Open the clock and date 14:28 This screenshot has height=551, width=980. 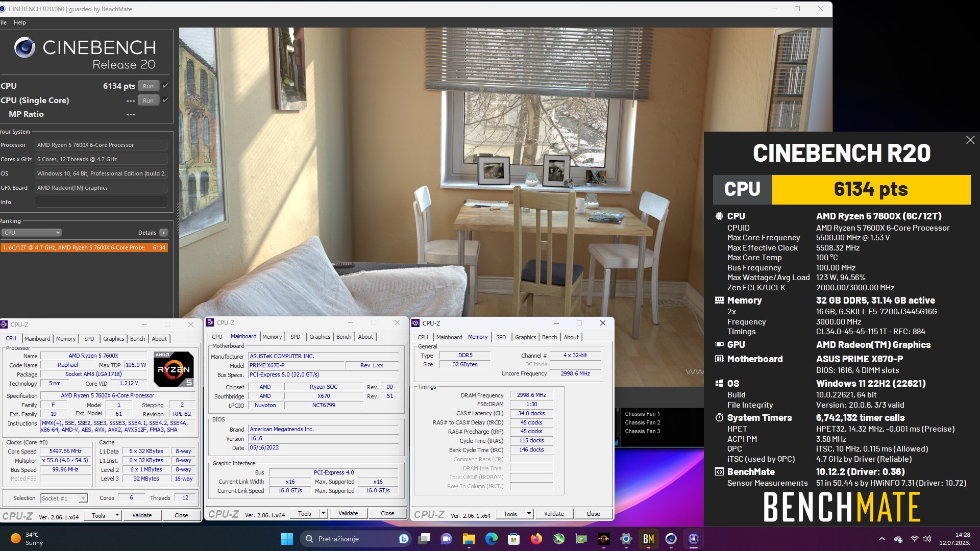954,539
